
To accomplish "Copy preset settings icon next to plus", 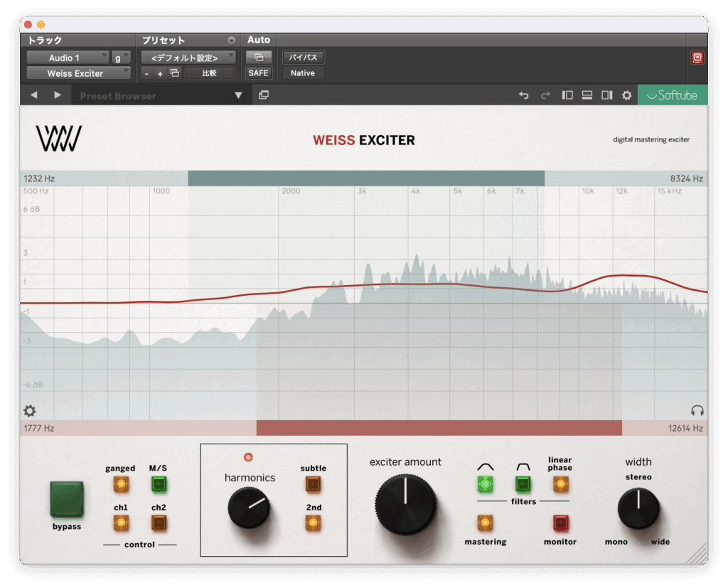I will tap(175, 73).
